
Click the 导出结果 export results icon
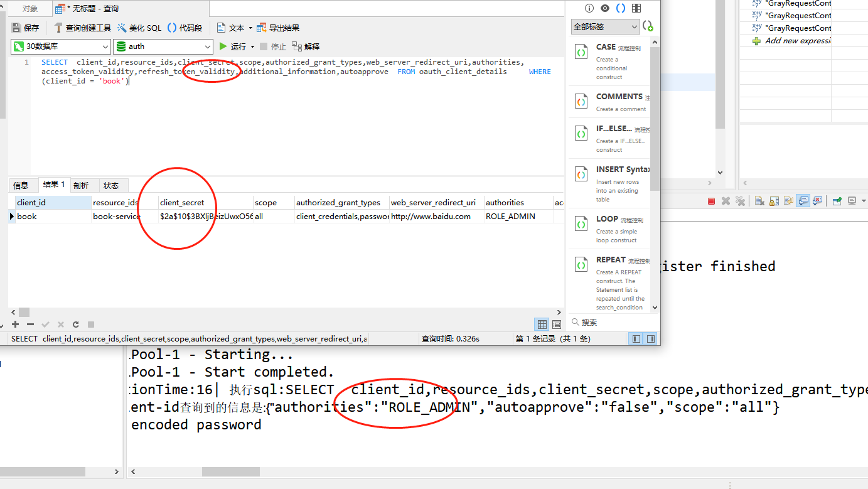pos(262,28)
